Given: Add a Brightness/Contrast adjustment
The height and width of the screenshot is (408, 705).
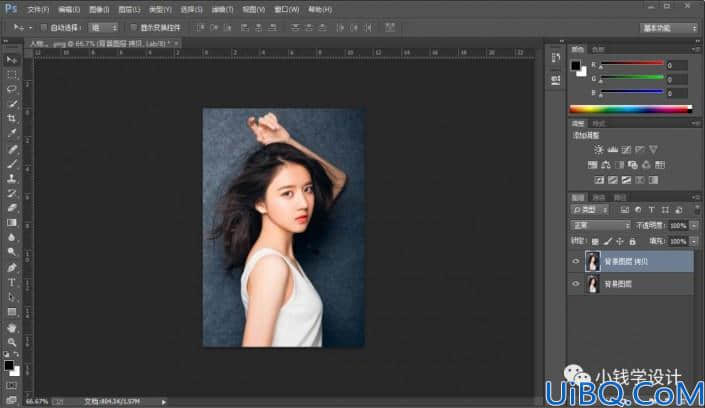Looking at the screenshot, I should 598,149.
